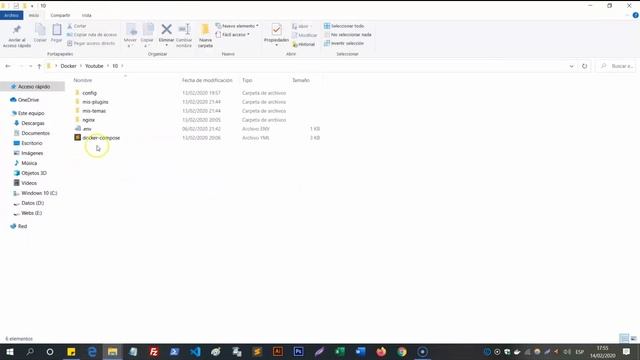Click the up one level arrow
Image resolution: width=640 pixels, height=360 pixels.
(39, 66)
